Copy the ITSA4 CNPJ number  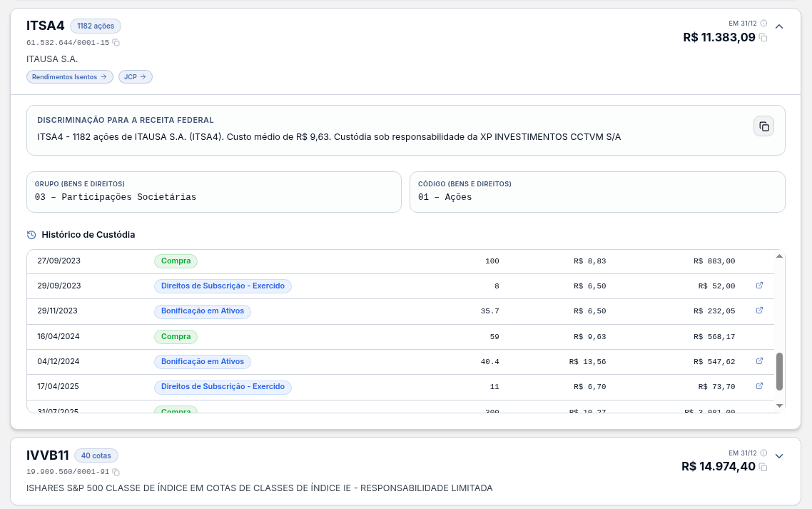coord(116,43)
